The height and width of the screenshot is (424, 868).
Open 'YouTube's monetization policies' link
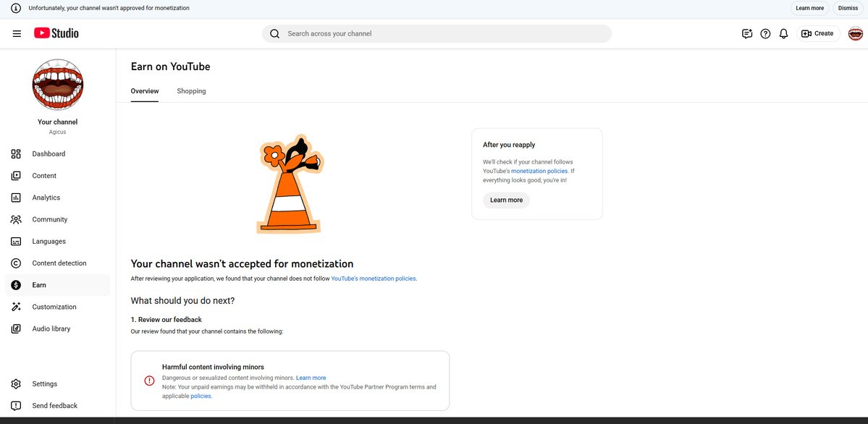pos(373,279)
